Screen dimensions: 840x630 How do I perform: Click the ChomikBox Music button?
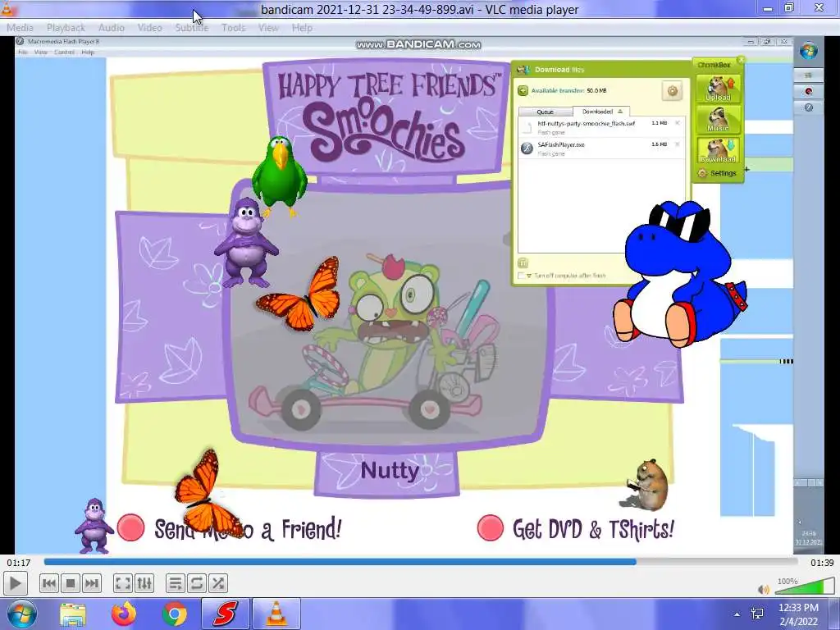718,119
